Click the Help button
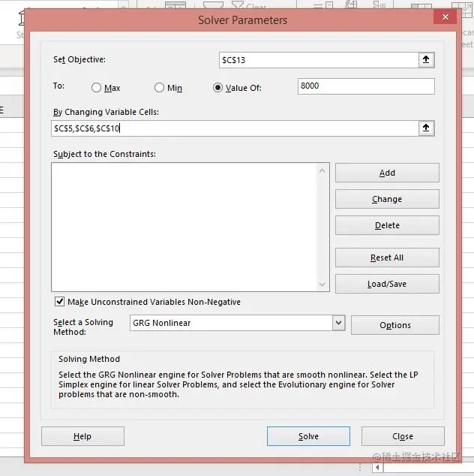Viewport: 474px width, 476px height. 82,436
